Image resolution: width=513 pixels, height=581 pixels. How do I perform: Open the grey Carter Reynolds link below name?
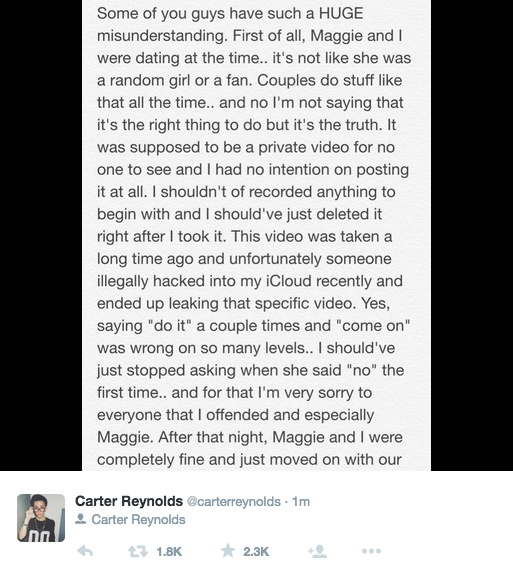(138, 519)
